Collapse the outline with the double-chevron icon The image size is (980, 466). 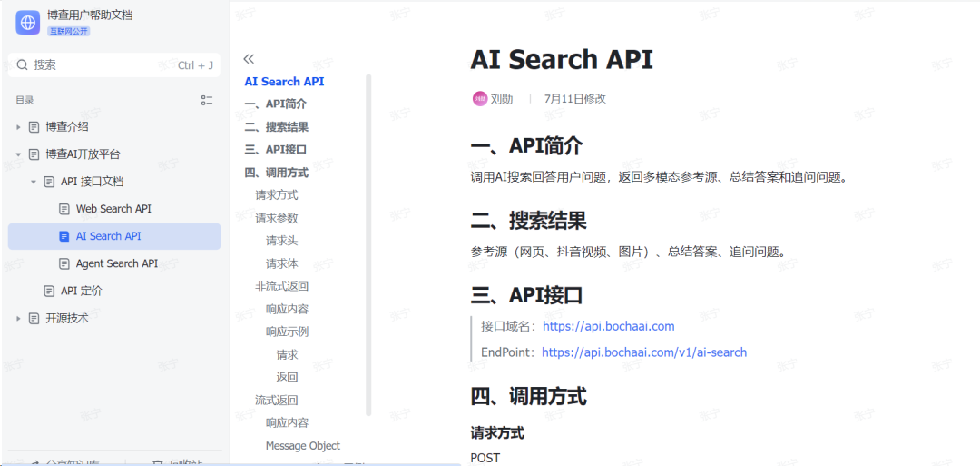[x=249, y=59]
